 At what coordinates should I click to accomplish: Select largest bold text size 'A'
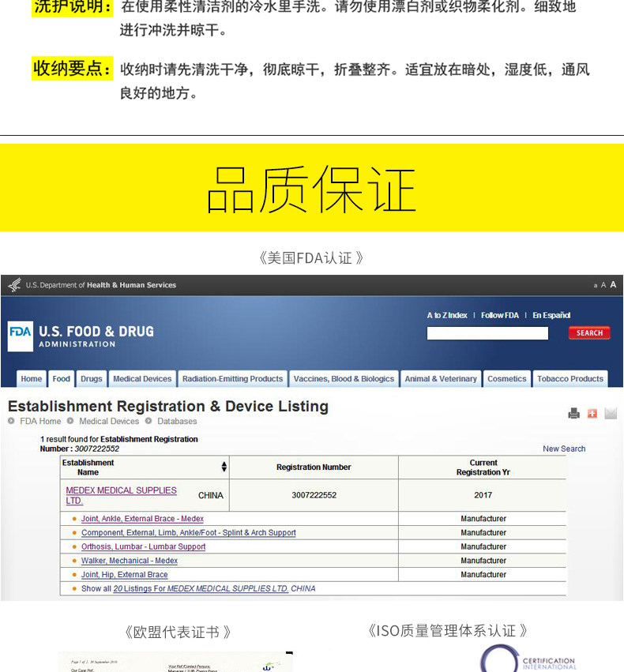pos(613,284)
